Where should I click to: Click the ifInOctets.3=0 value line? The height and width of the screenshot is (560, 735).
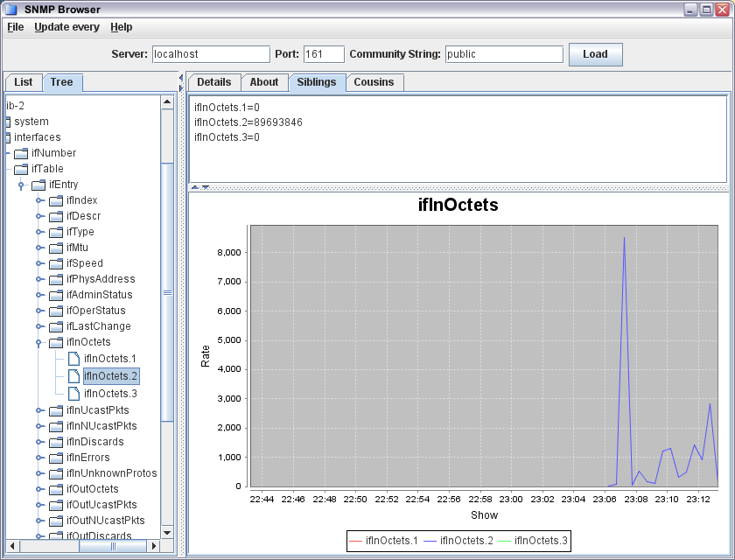click(227, 137)
